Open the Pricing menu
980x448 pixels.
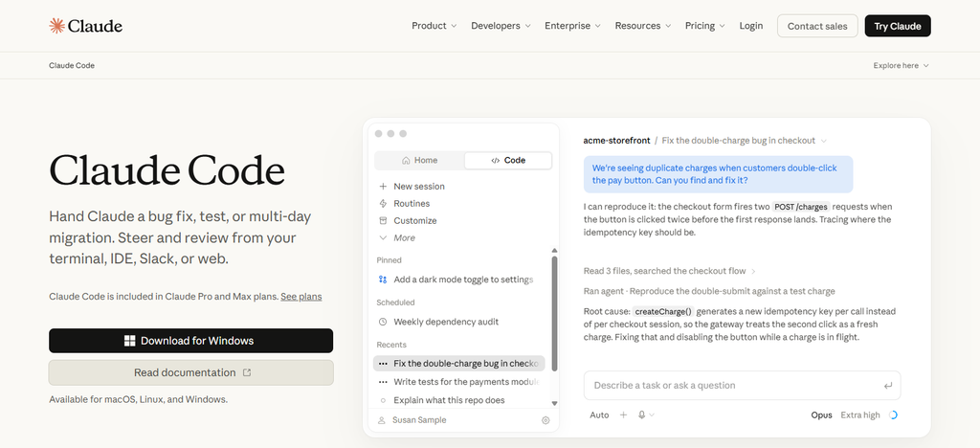pos(705,26)
